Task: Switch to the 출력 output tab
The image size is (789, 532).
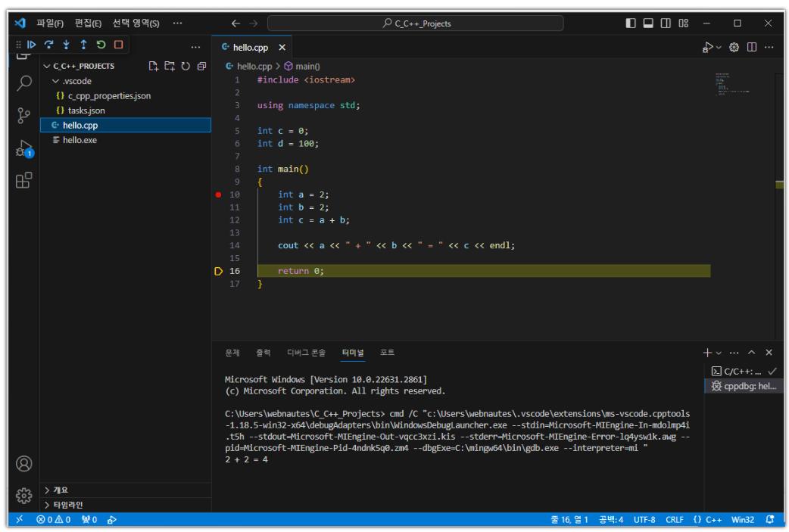Action: 264,353
